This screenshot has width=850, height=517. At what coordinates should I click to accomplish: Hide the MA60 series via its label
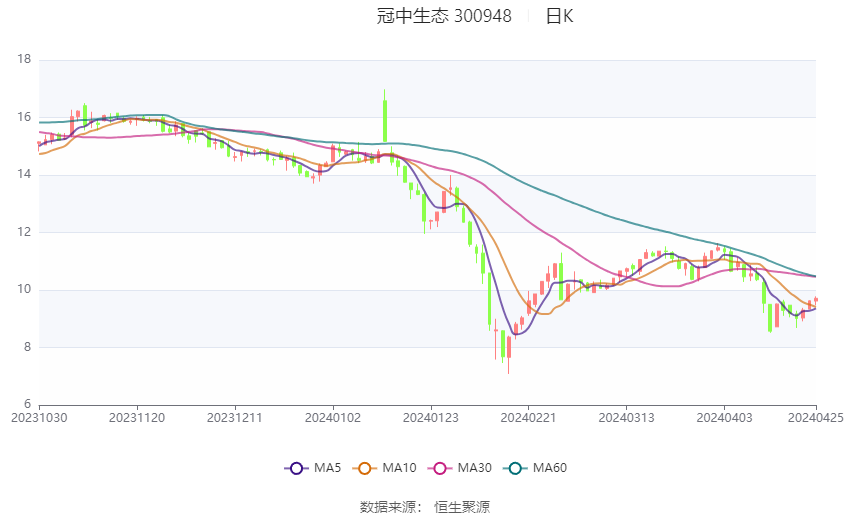(550, 468)
